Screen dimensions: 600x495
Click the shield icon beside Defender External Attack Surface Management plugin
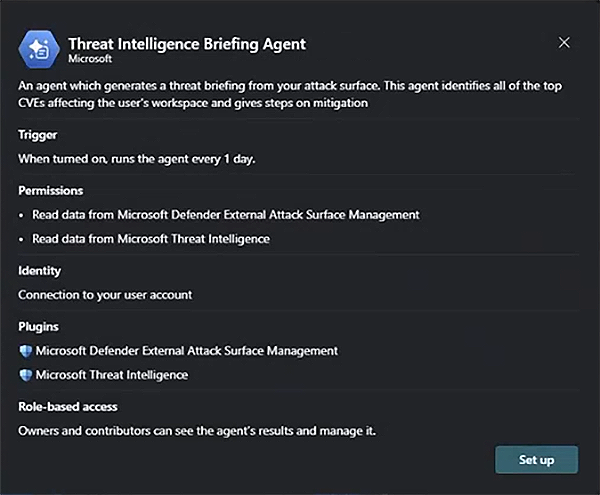click(x=26, y=351)
